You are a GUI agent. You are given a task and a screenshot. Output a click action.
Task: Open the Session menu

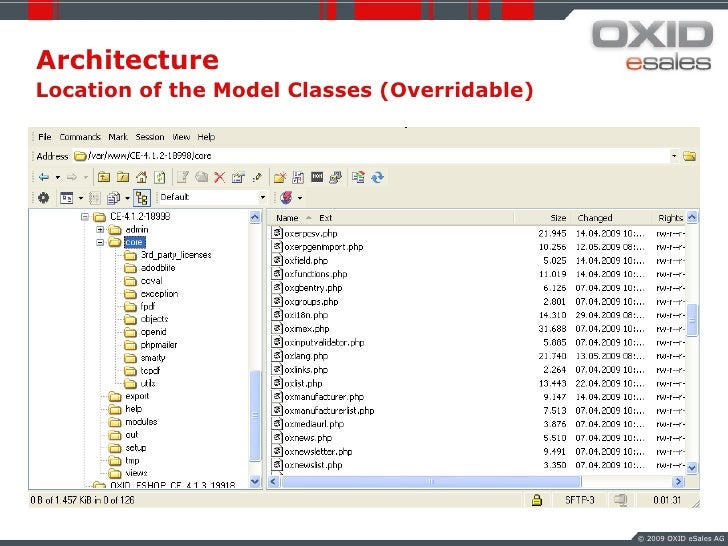pyautogui.click(x=150, y=137)
